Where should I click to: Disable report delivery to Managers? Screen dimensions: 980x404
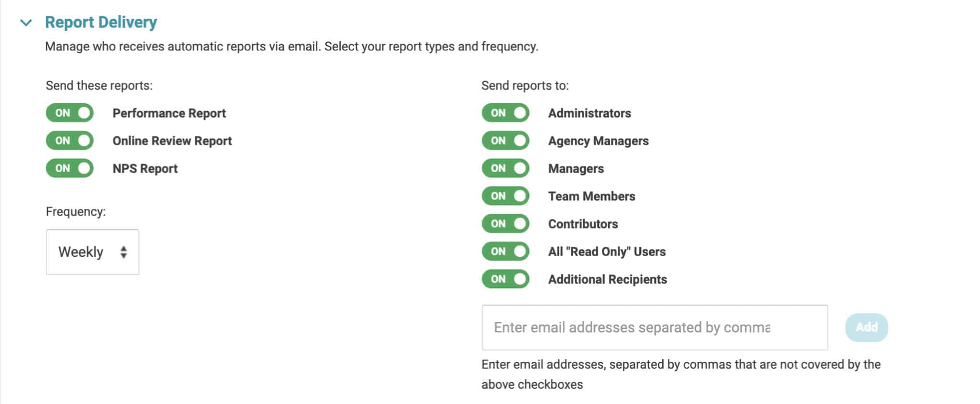coord(506,168)
